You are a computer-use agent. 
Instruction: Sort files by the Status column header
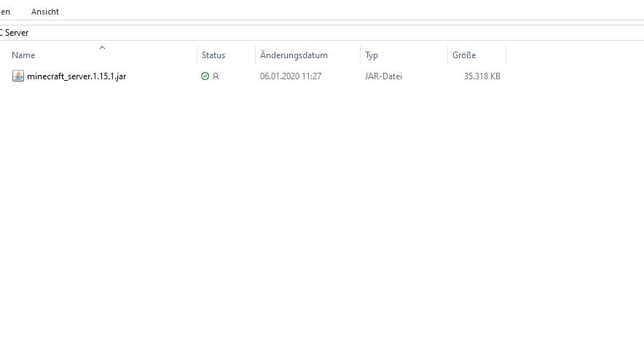pos(213,55)
